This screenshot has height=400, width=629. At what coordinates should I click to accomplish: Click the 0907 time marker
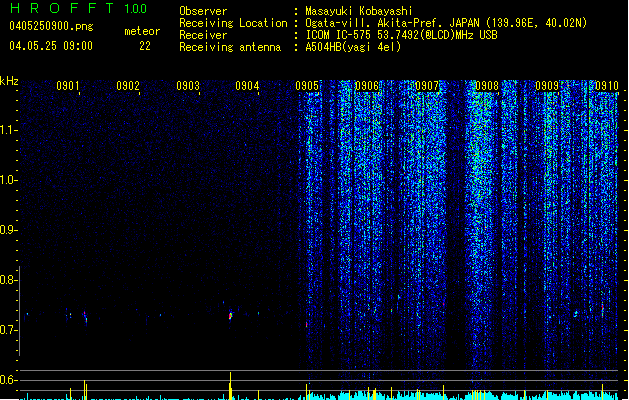427,86
